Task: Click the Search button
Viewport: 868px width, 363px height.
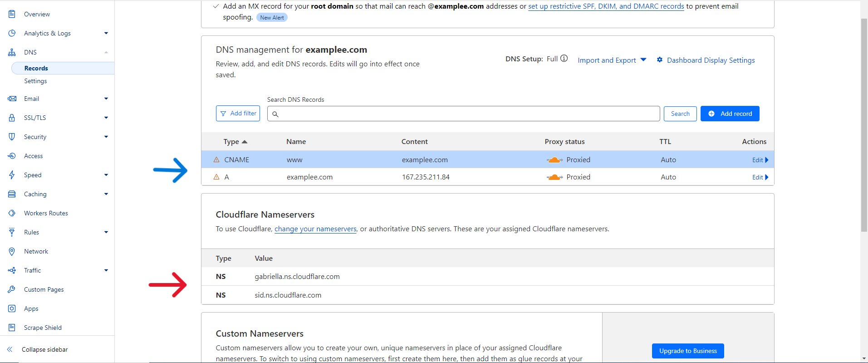Action: click(x=680, y=114)
